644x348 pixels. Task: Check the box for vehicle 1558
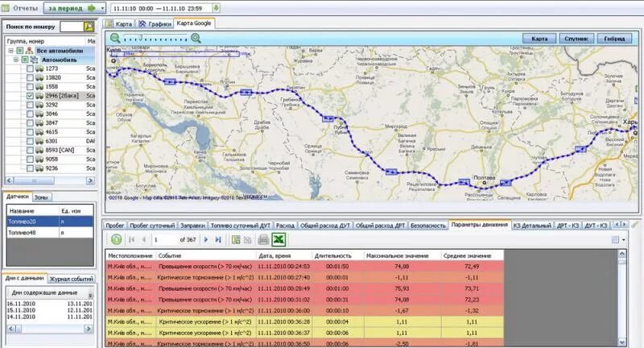coord(30,87)
